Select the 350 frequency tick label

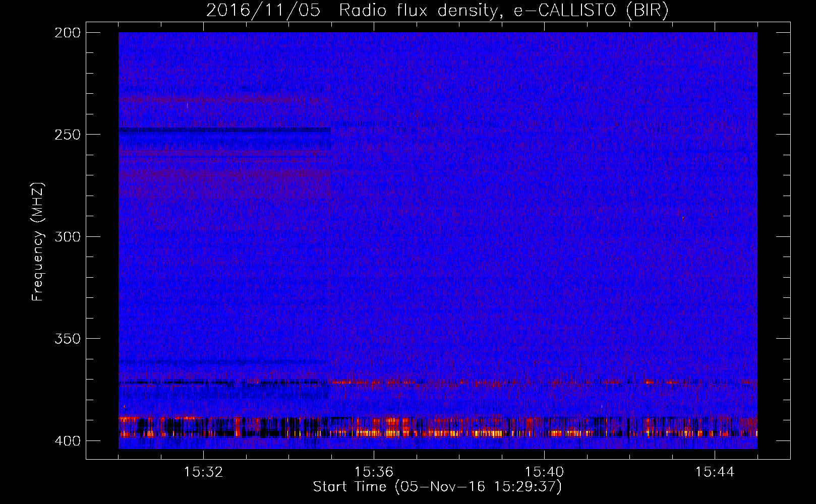click(68, 338)
